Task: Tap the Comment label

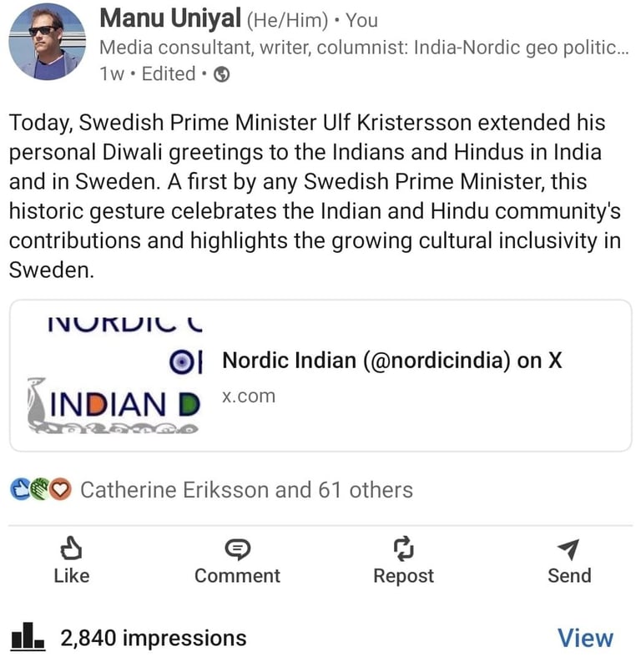Action: coord(237,576)
